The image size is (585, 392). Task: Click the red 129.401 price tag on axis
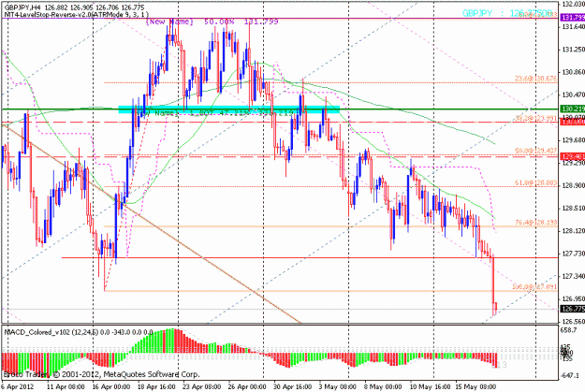click(573, 156)
